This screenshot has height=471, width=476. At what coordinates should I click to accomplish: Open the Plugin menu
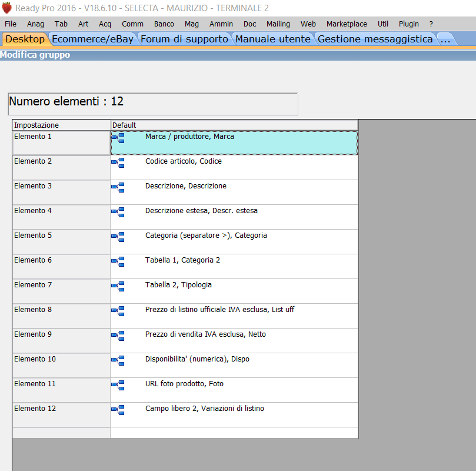[408, 24]
